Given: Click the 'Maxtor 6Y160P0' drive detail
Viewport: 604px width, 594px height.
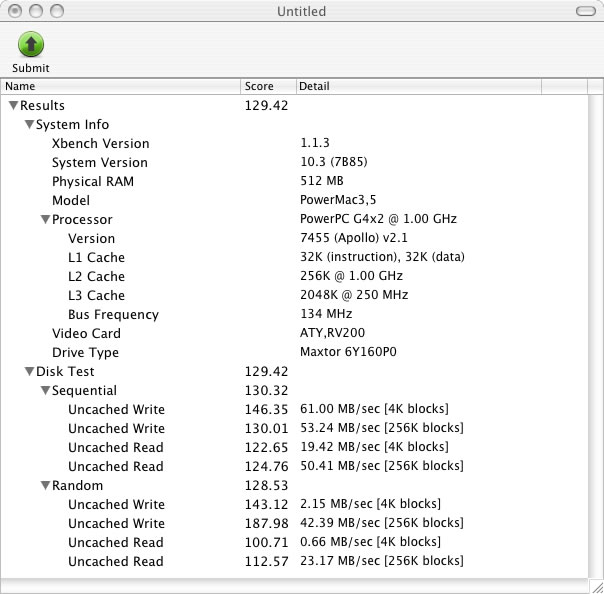Looking at the screenshot, I should (x=348, y=352).
